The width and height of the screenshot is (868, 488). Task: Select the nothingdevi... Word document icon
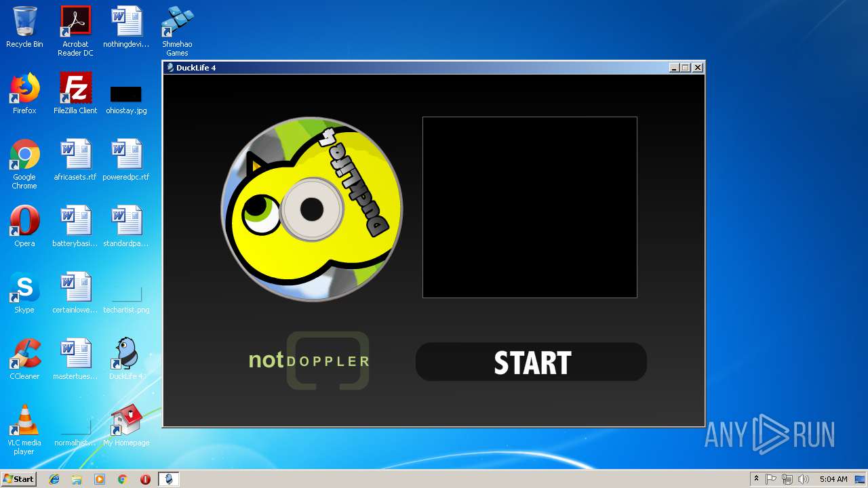click(x=126, y=27)
